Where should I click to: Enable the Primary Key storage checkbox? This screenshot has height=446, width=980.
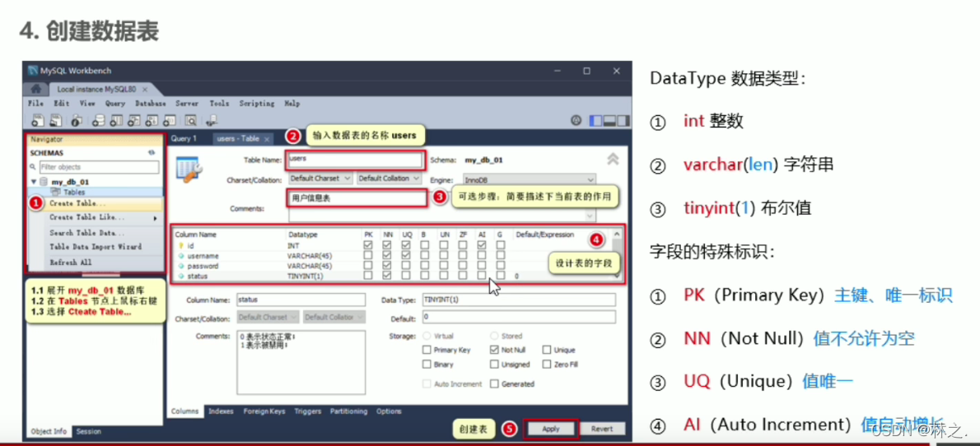427,351
